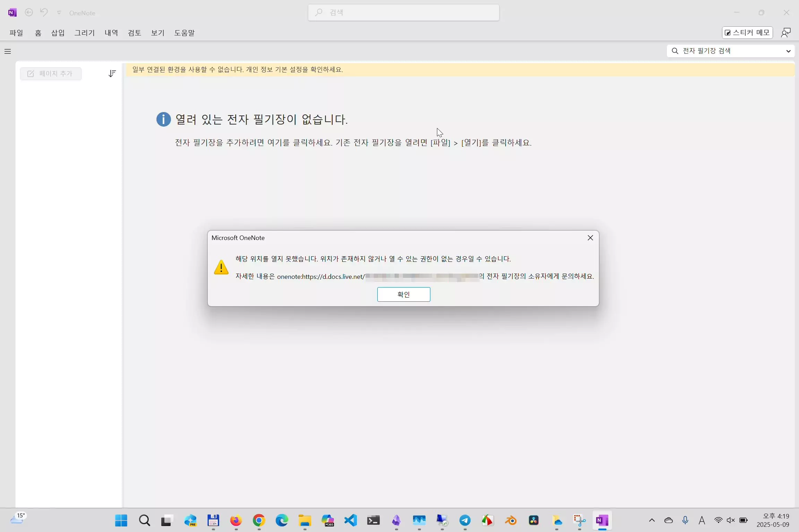Toggle the navigation pane hamburger icon
The image size is (799, 532).
click(8, 51)
